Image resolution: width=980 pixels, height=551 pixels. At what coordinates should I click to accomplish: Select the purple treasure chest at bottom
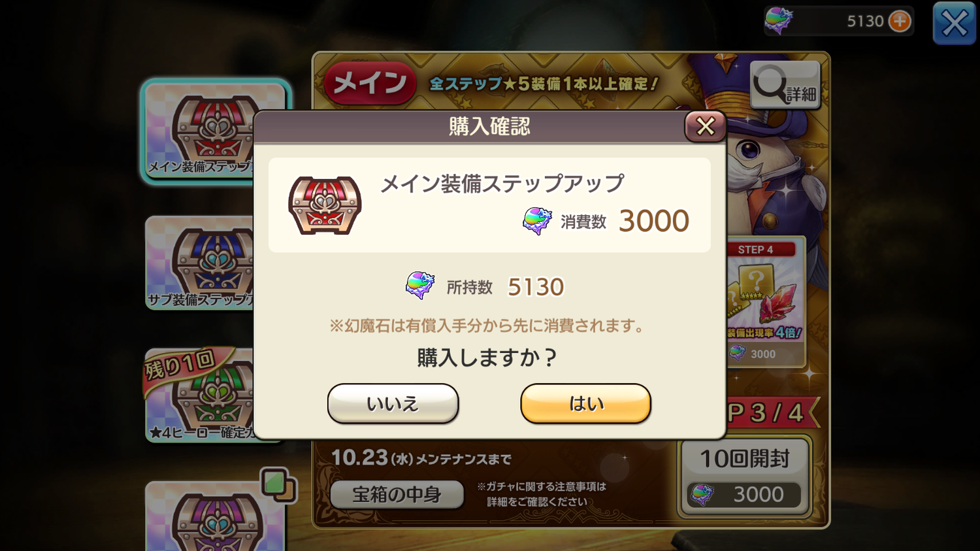coord(216,516)
